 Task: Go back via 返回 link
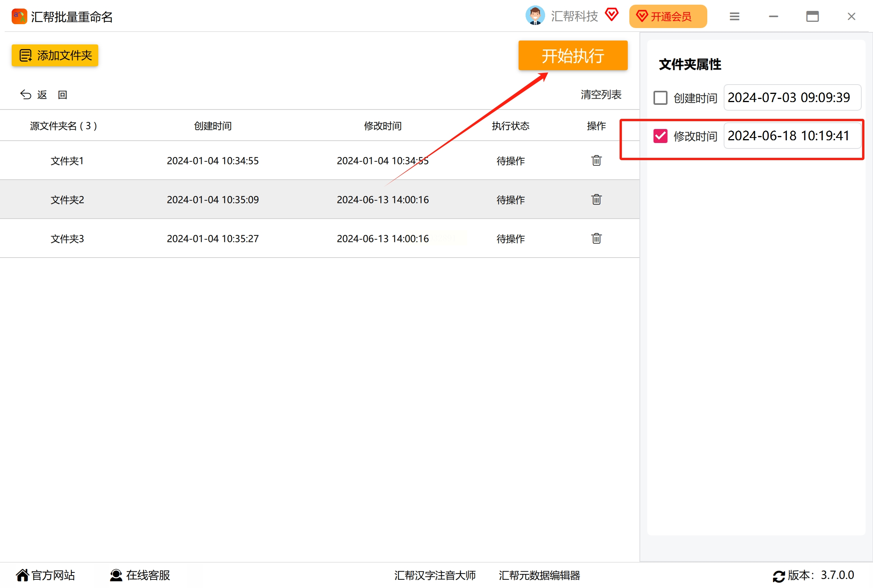coord(44,95)
